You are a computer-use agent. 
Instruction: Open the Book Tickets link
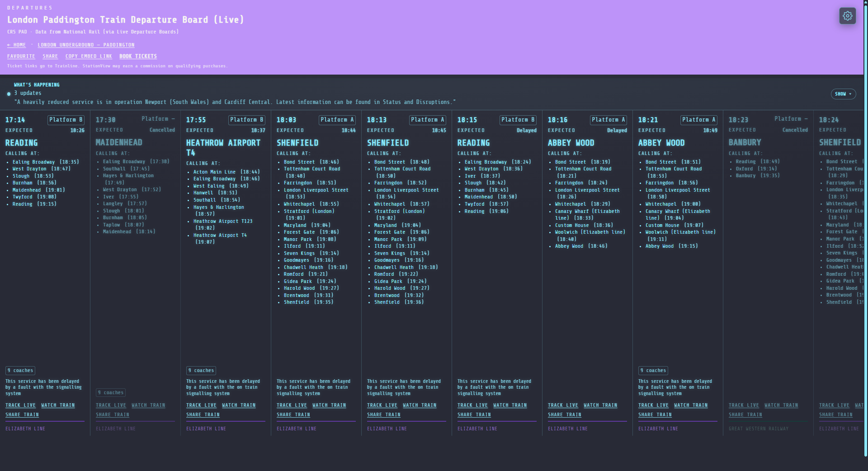tap(138, 56)
